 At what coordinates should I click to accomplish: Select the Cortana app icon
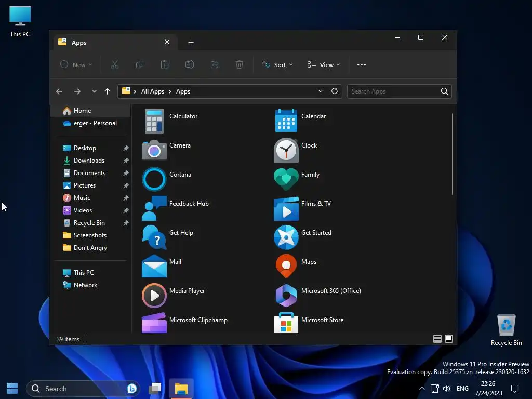(154, 179)
